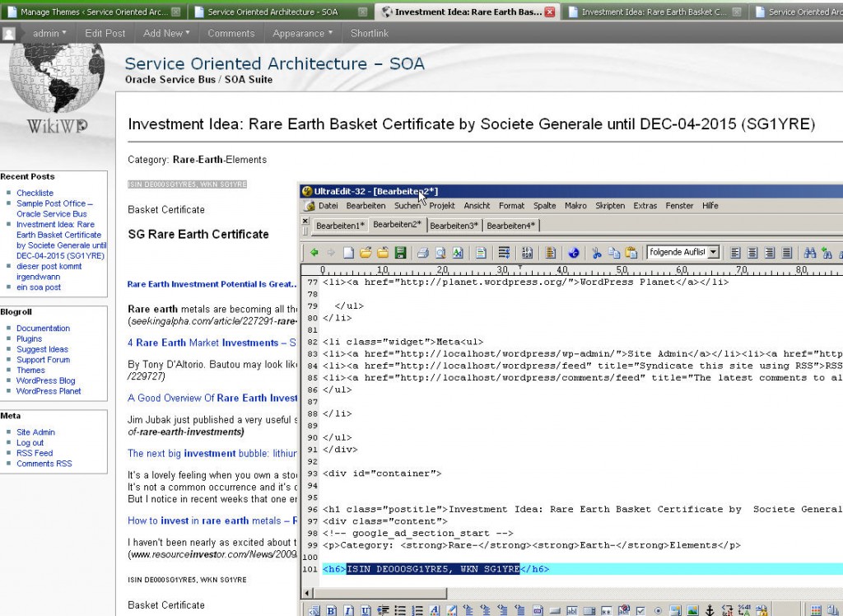Close the file tab bar with the small x
Image resolution: width=843 pixels, height=616 pixels.
point(305,221)
